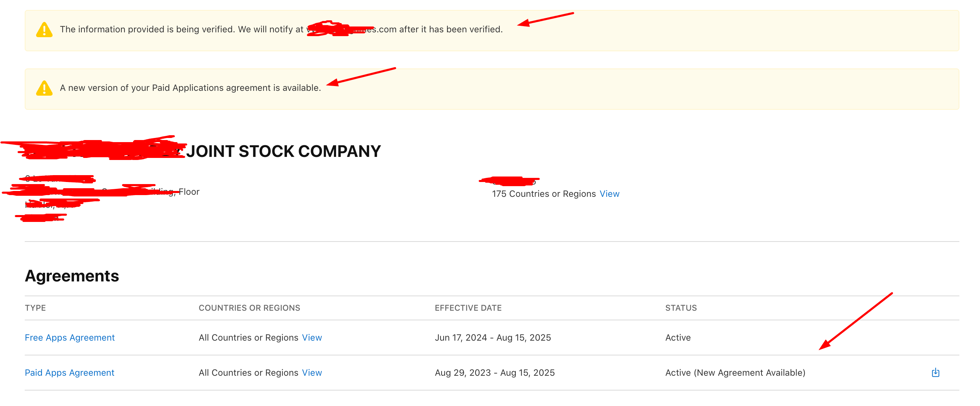The image size is (980, 406).
Task: Click the TYPE column header
Action: coord(35,308)
